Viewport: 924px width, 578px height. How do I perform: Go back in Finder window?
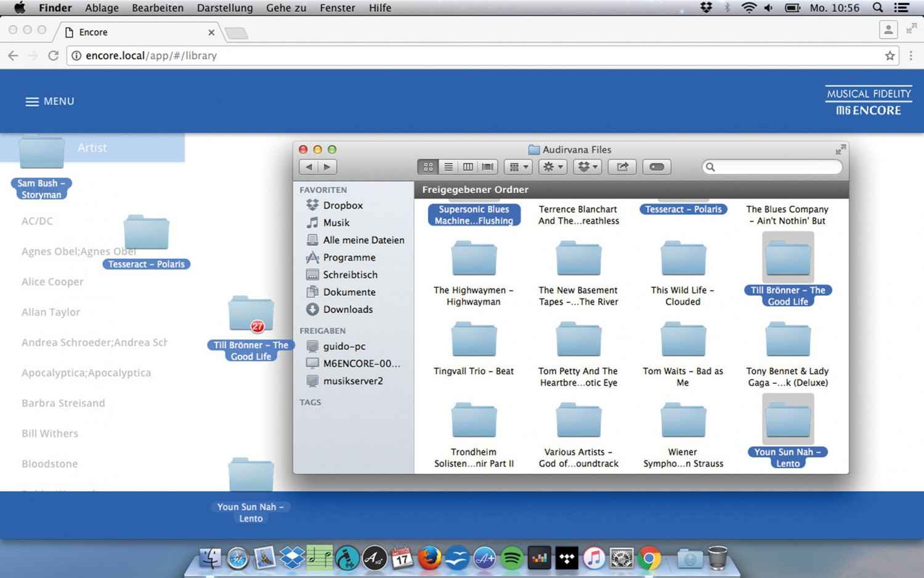click(309, 166)
